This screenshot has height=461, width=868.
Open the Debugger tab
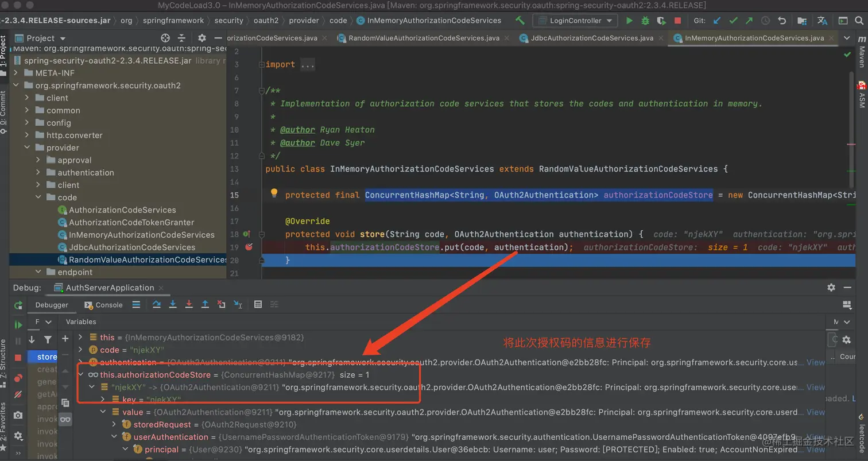coord(52,305)
